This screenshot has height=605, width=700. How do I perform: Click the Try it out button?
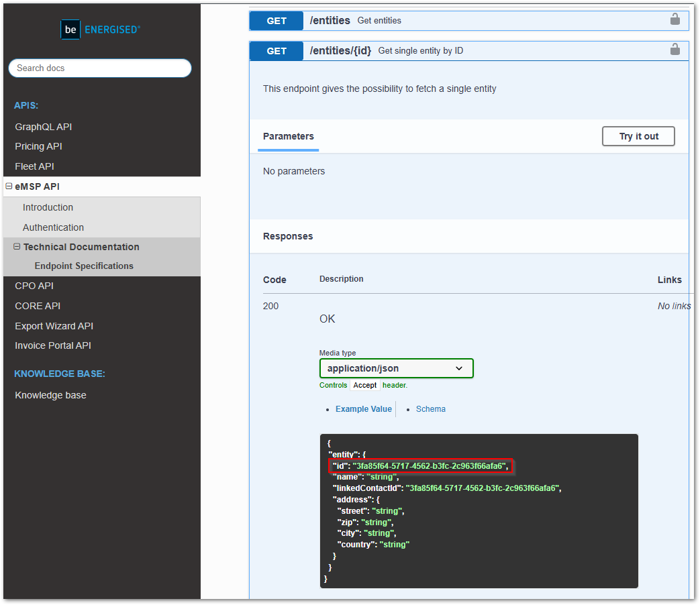click(x=638, y=136)
